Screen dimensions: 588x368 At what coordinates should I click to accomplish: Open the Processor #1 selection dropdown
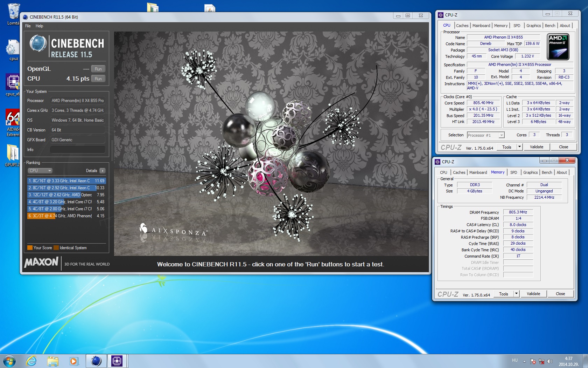point(485,135)
